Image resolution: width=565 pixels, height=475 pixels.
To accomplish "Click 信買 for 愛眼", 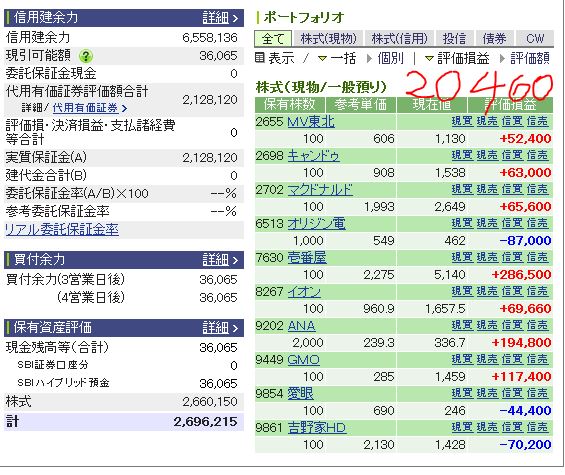I will 512,393.
